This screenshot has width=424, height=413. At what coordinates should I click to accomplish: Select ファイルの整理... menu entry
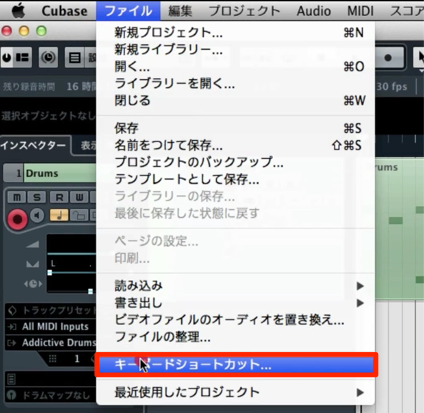tap(235, 337)
